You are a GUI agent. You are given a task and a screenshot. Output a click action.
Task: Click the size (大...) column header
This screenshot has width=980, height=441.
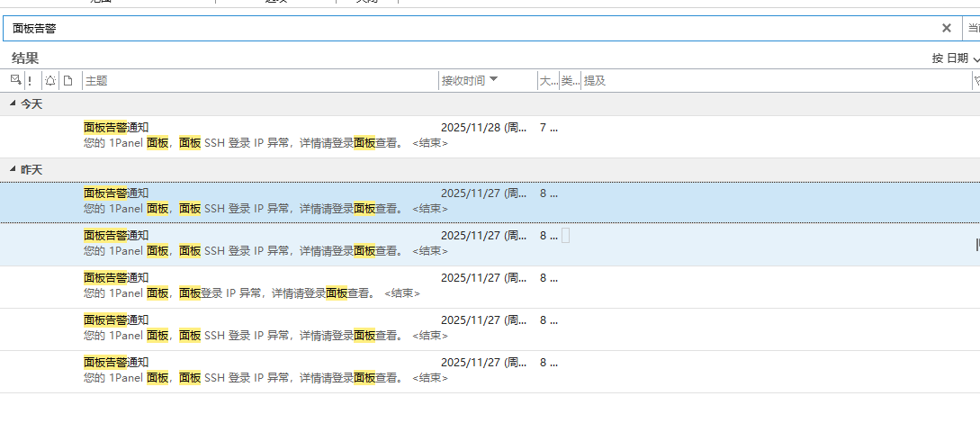click(x=548, y=81)
